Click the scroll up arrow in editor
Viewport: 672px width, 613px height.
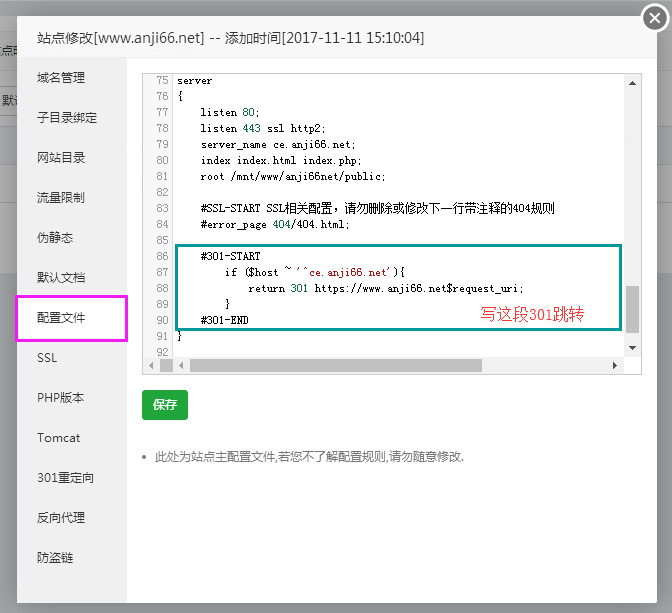632,83
